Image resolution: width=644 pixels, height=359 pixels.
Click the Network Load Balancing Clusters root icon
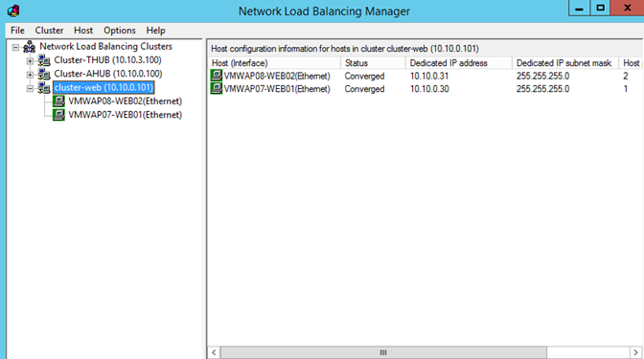click(29, 47)
